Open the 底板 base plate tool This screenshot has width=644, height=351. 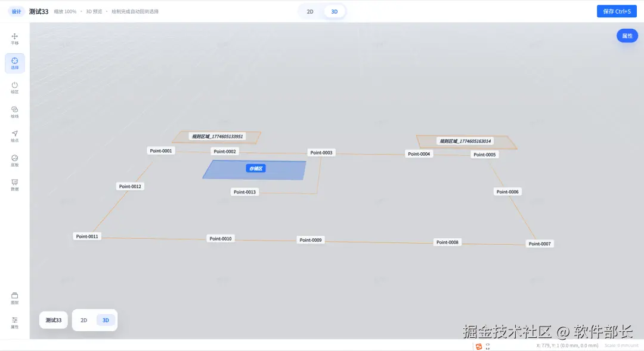15,160
